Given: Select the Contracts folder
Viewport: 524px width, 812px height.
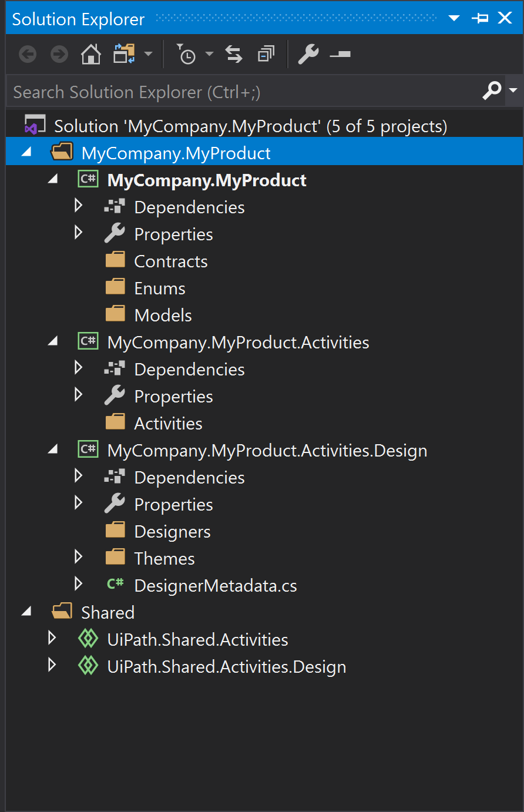Looking at the screenshot, I should coord(171,261).
